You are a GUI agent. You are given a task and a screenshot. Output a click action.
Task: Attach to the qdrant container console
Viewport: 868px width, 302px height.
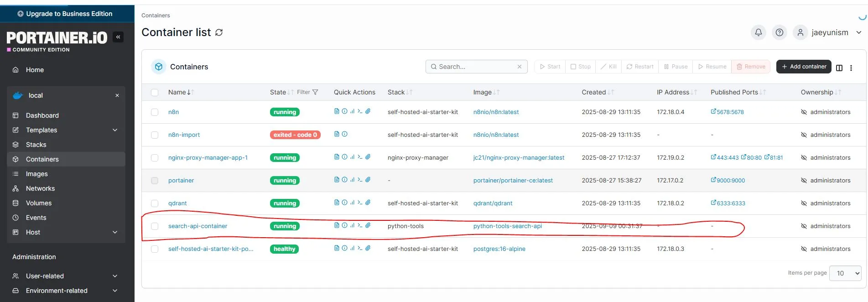click(x=368, y=203)
